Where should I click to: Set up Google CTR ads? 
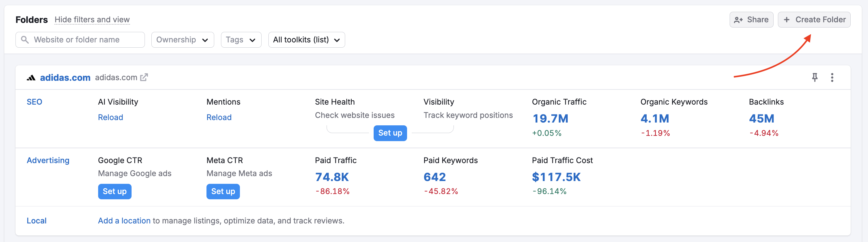pos(115,191)
